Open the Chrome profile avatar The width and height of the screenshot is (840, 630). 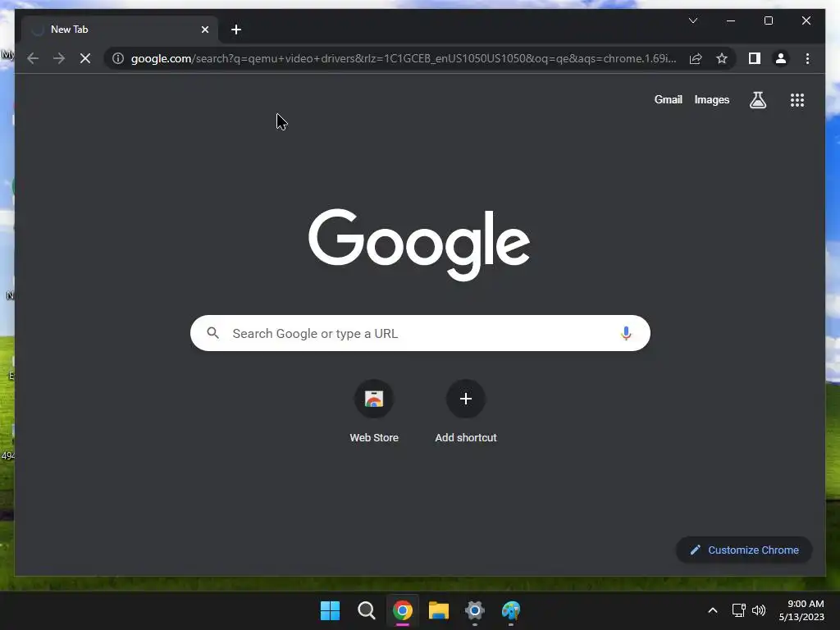point(781,58)
